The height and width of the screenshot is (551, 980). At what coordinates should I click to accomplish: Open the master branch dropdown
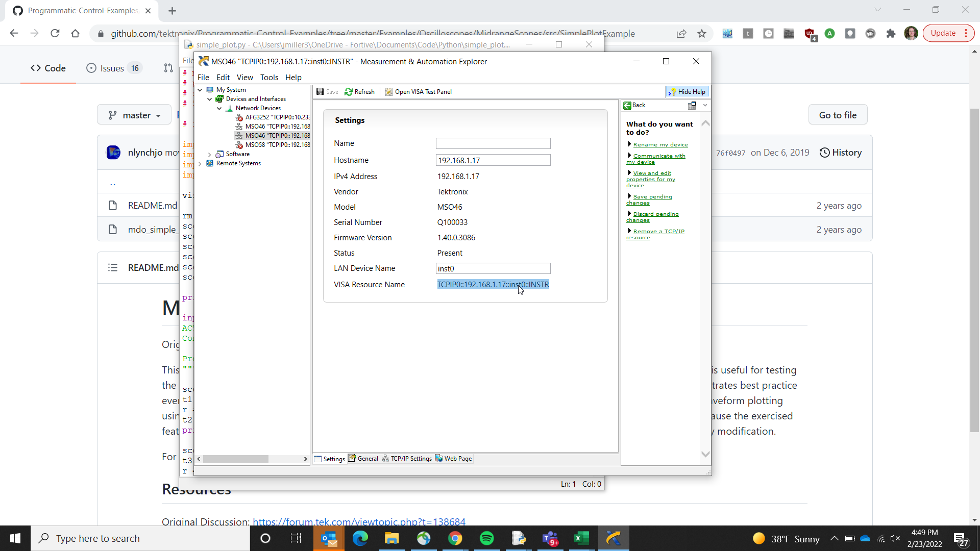135,115
